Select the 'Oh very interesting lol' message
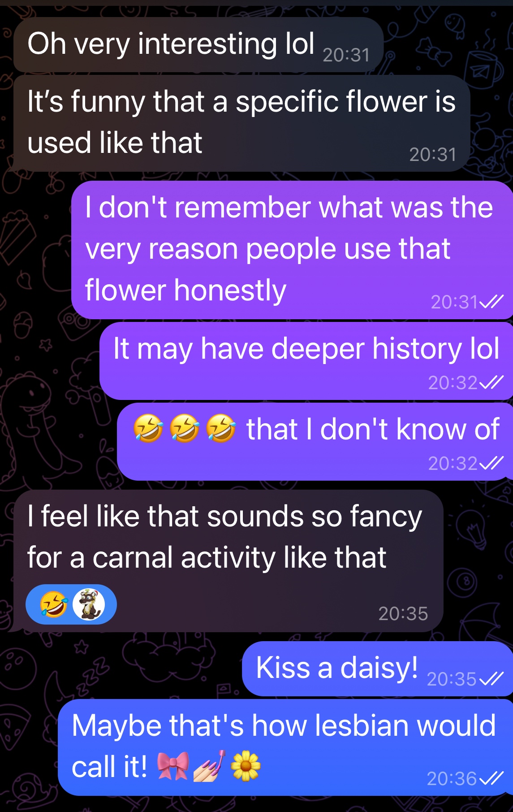 [x=198, y=45]
